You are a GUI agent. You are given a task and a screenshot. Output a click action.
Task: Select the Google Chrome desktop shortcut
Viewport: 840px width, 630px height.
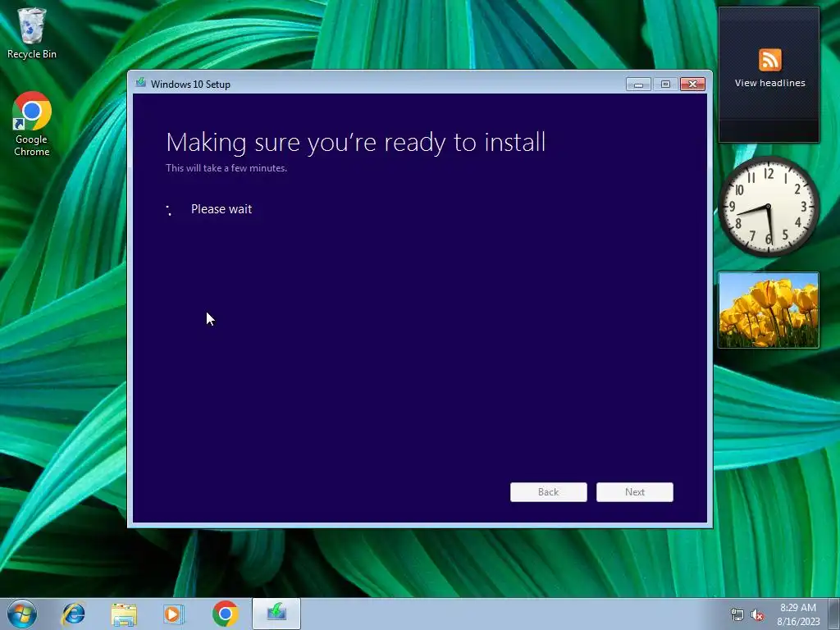click(32, 125)
